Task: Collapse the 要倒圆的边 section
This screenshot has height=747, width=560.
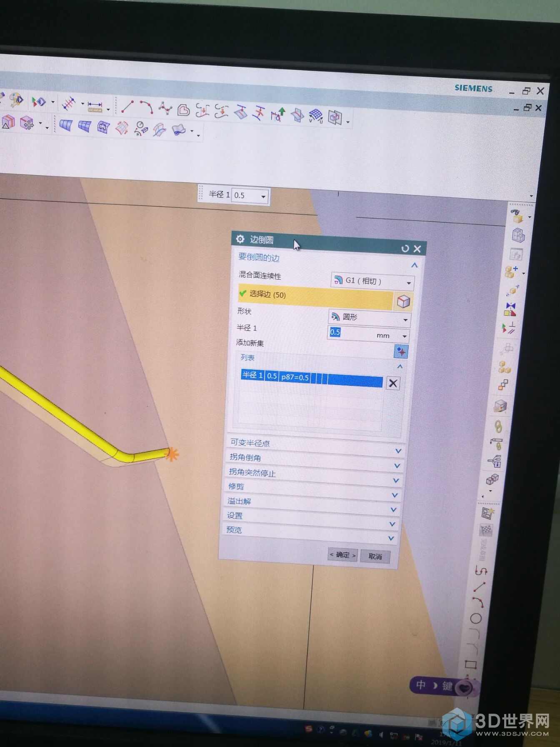Action: click(414, 265)
